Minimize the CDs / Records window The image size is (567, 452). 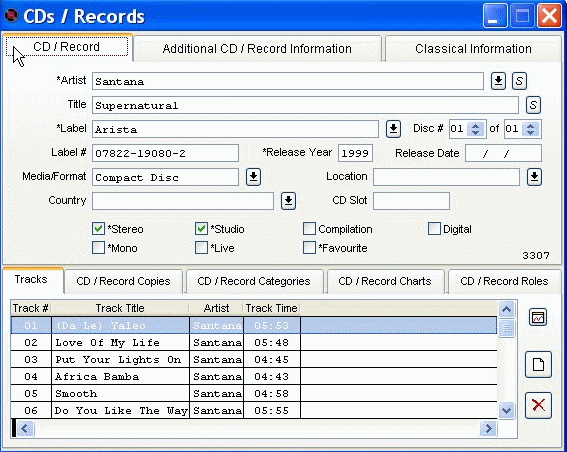tap(495, 16)
